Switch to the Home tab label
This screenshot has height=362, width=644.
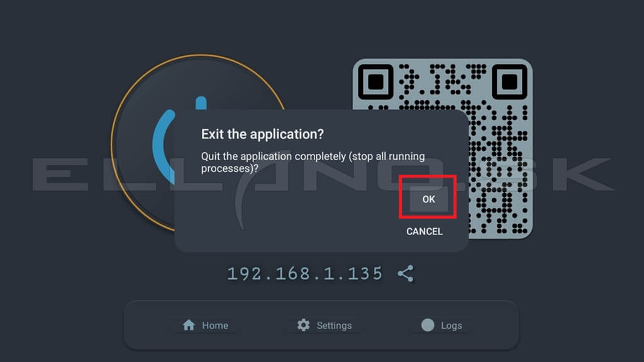click(215, 326)
